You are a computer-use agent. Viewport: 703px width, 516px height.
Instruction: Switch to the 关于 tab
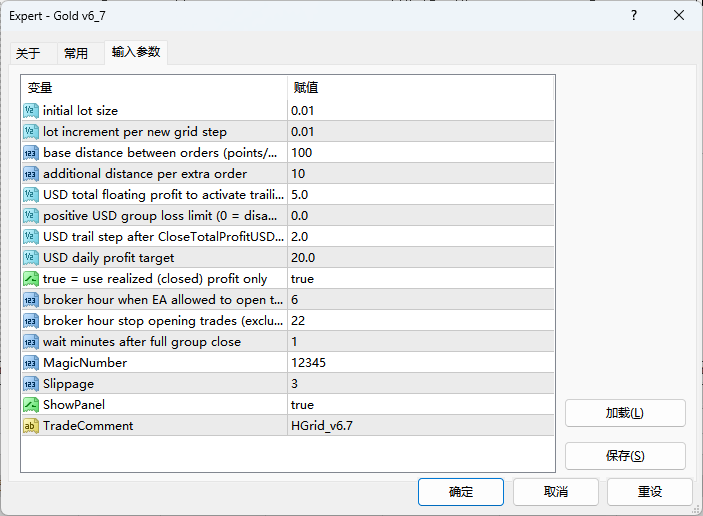click(x=28, y=53)
